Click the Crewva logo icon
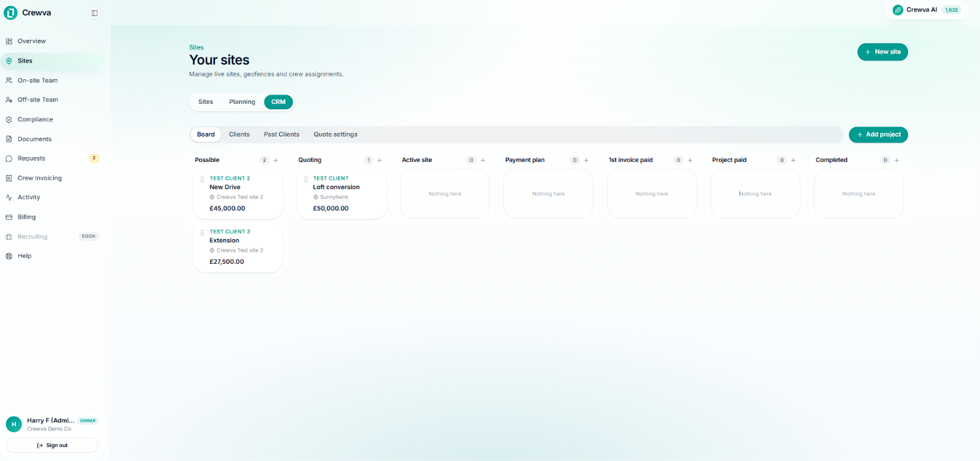The width and height of the screenshot is (980, 461). (x=11, y=13)
